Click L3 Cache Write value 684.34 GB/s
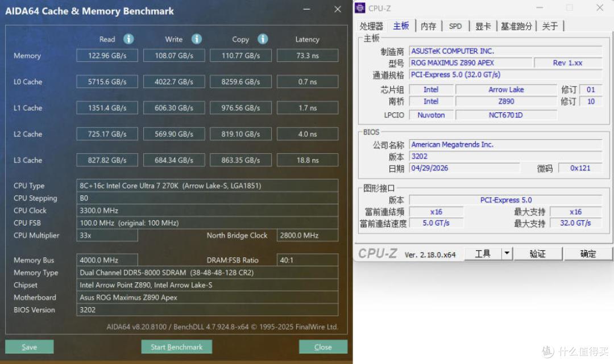Screen dimensions: 614x364 pos(174,160)
